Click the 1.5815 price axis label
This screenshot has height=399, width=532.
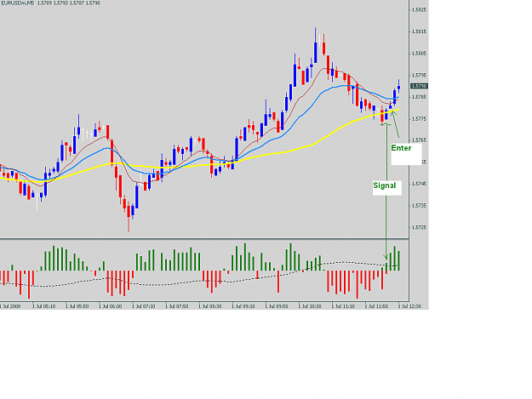click(419, 31)
